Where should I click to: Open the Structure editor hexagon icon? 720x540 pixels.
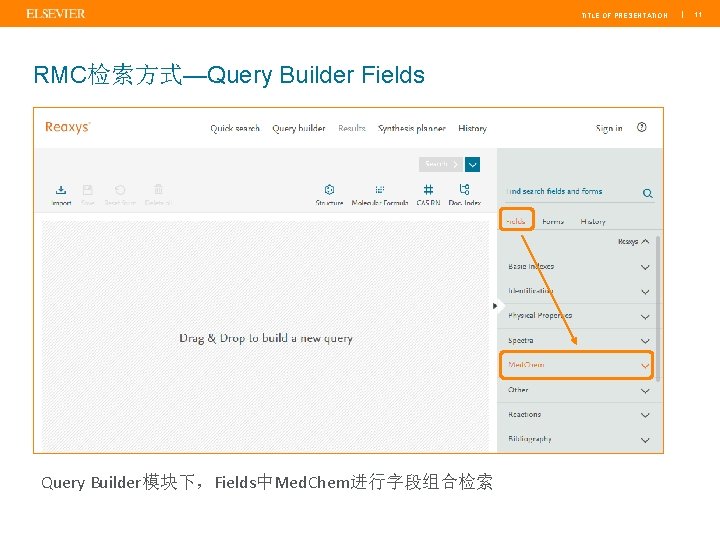point(329,189)
